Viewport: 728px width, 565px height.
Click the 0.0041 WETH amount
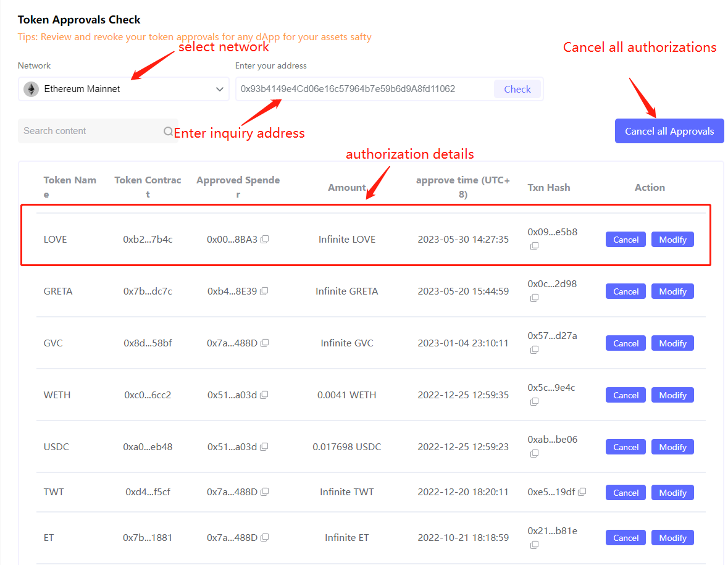coord(347,395)
